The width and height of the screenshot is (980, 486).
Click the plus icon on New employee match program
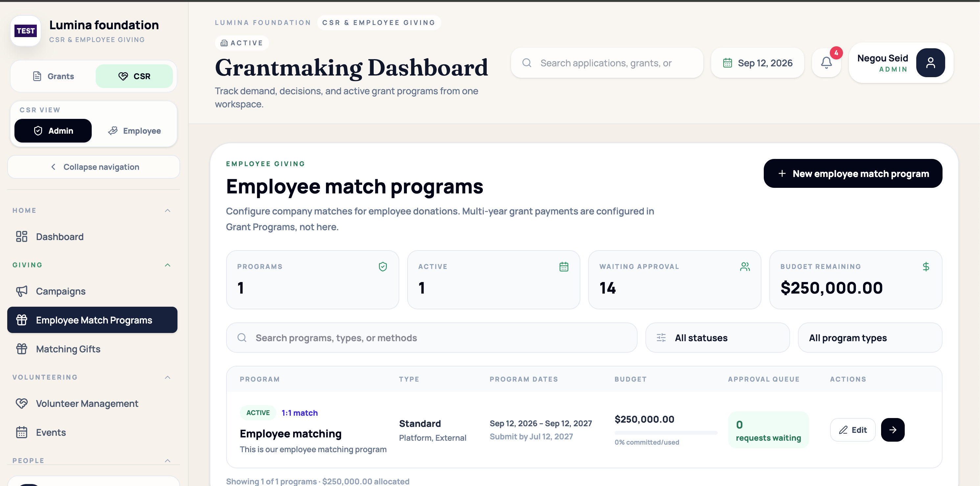[x=782, y=173]
